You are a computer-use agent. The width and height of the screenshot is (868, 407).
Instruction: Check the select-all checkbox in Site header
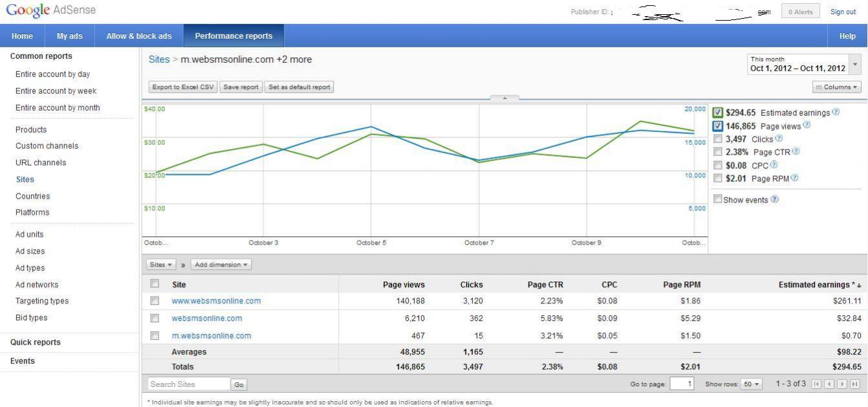[x=155, y=283]
